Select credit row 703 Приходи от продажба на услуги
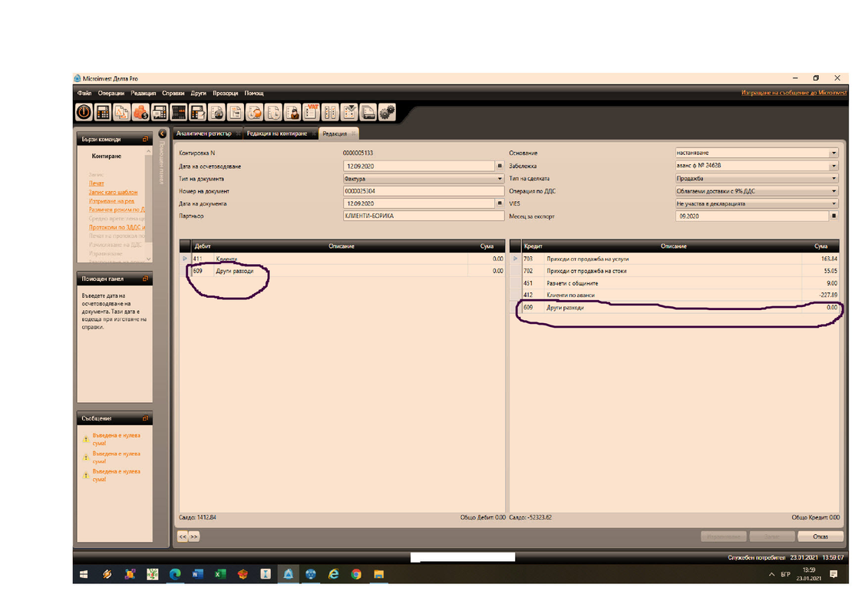Viewport: 868px width, 614px height. [x=675, y=259]
